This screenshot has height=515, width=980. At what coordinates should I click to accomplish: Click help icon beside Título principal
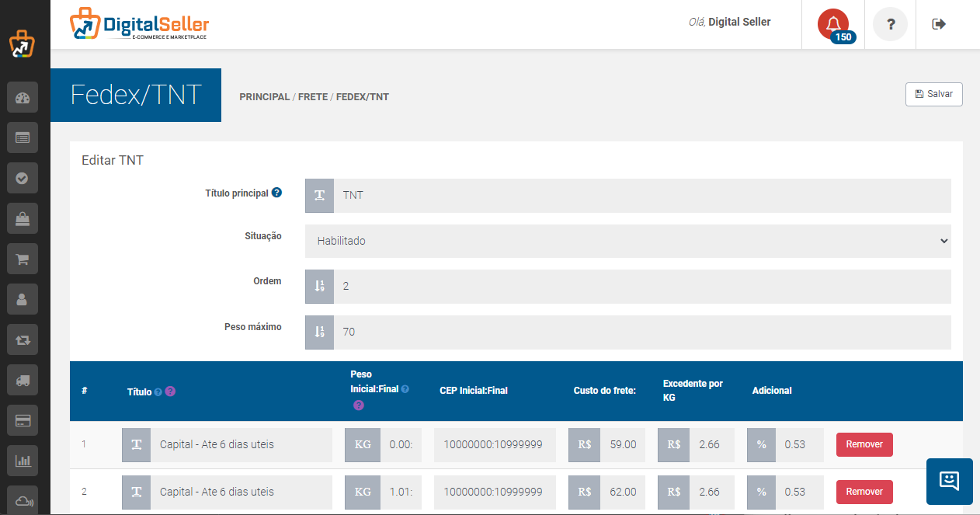click(276, 193)
